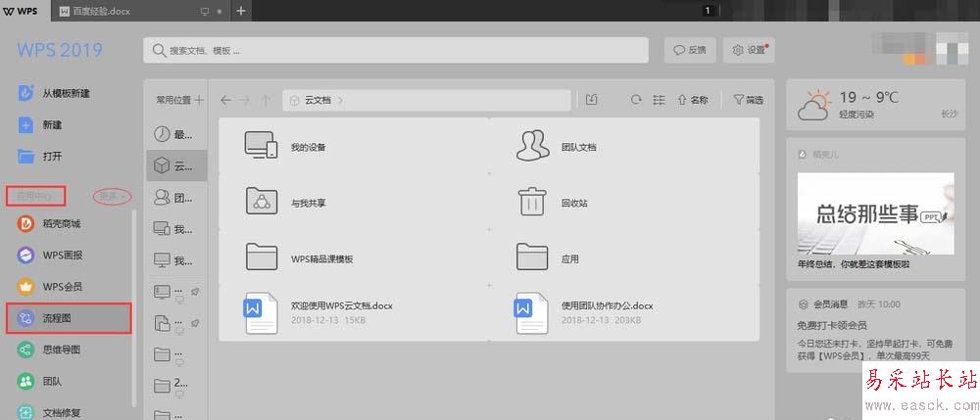Select the team people item 团...
Viewport: 980px width, 420px height.
pyautogui.click(x=176, y=198)
